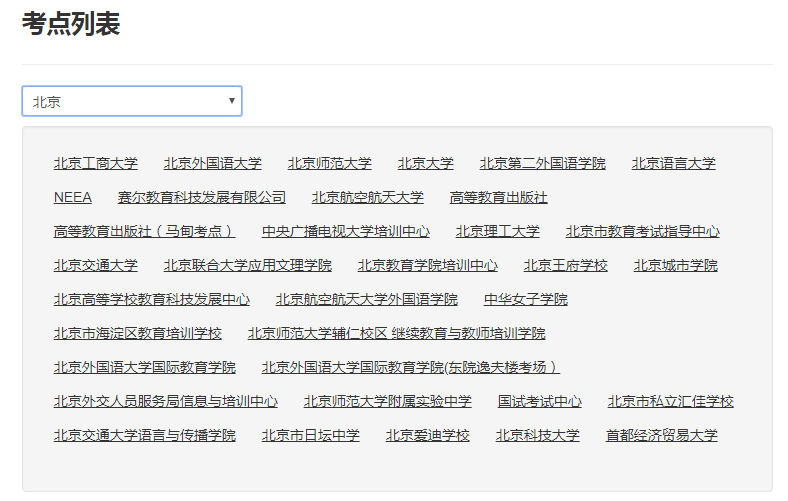Image resolution: width=788 pixels, height=501 pixels.
Task: Select 北京市私立汇佳学校 link
Action: (670, 402)
